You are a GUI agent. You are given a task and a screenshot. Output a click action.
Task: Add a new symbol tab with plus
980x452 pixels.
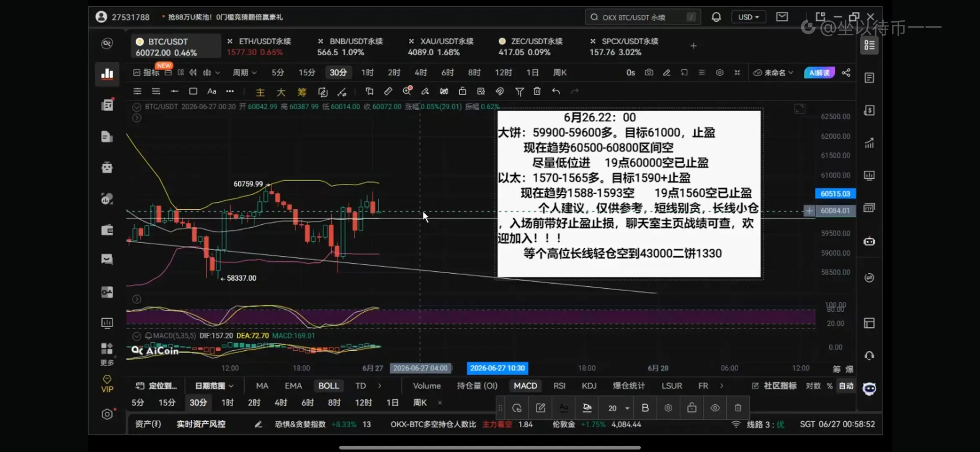click(694, 46)
